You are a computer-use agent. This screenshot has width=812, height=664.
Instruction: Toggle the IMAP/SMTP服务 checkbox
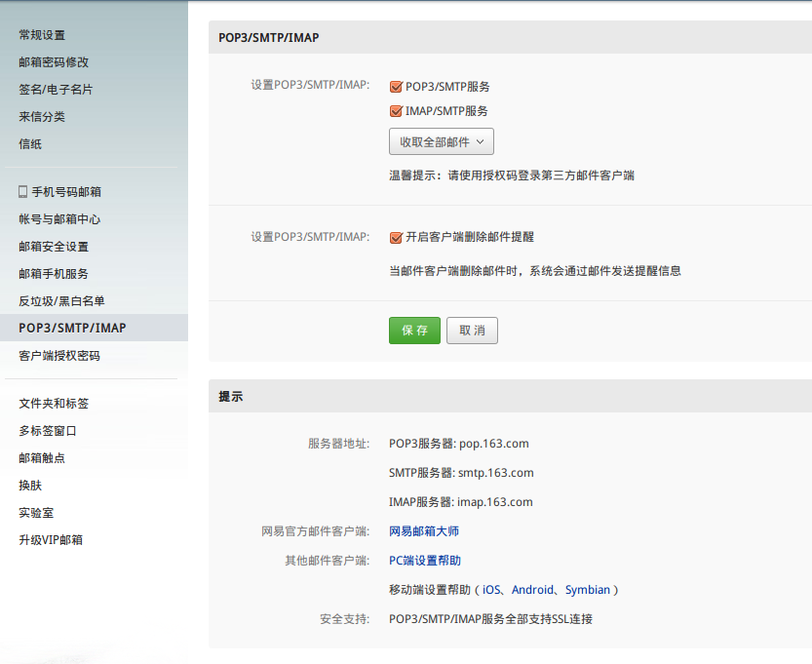coord(396,111)
